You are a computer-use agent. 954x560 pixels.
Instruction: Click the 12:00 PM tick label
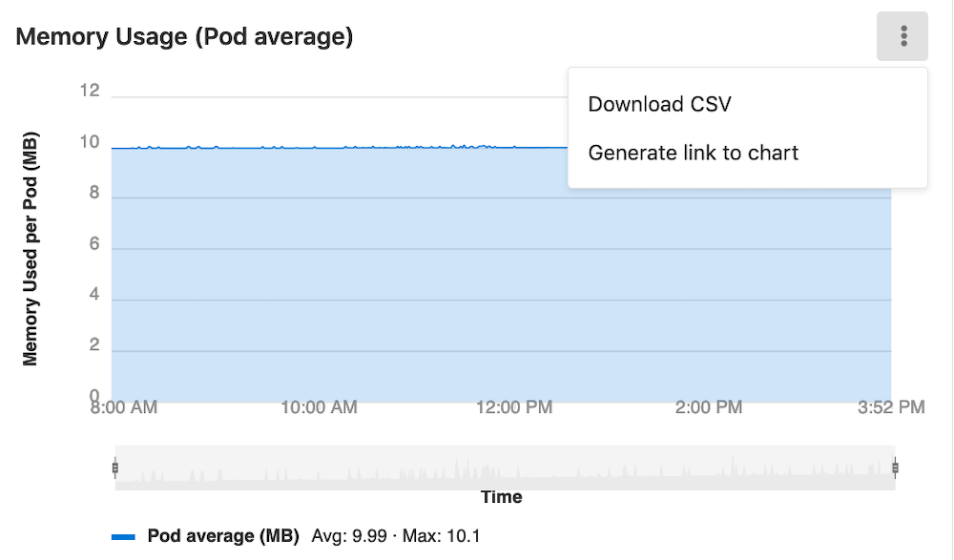pyautogui.click(x=513, y=407)
